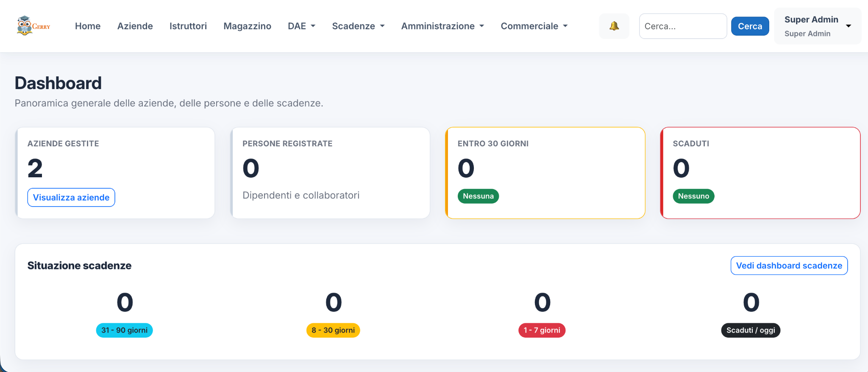The height and width of the screenshot is (372, 868).
Task: Select the 8 - 30 giorni badge
Action: point(333,330)
